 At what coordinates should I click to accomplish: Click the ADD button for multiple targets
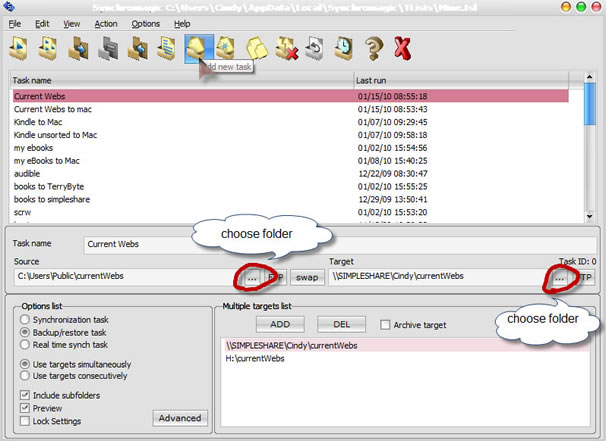pos(280,324)
